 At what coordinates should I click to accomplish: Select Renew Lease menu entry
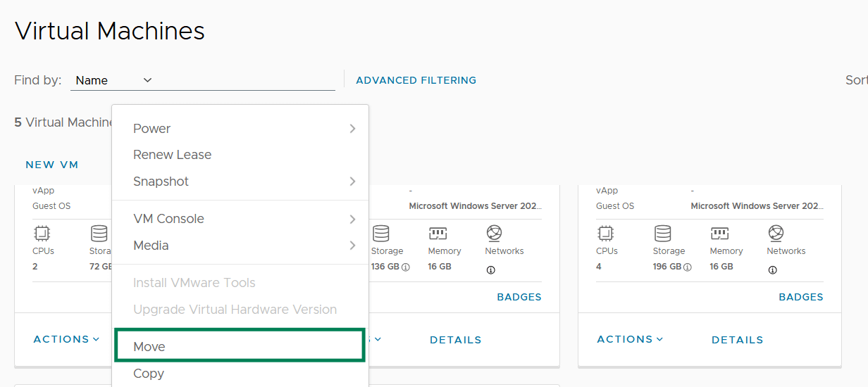[173, 155]
